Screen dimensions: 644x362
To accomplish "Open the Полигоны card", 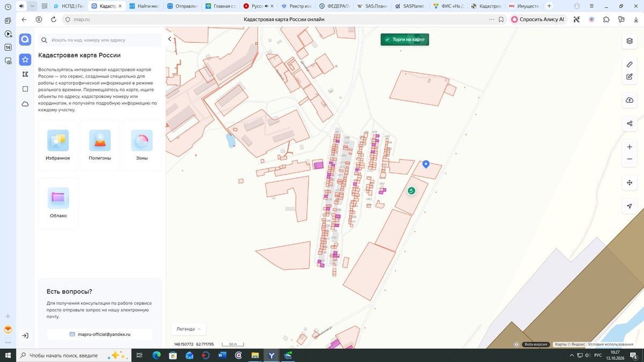I will 100,146.
